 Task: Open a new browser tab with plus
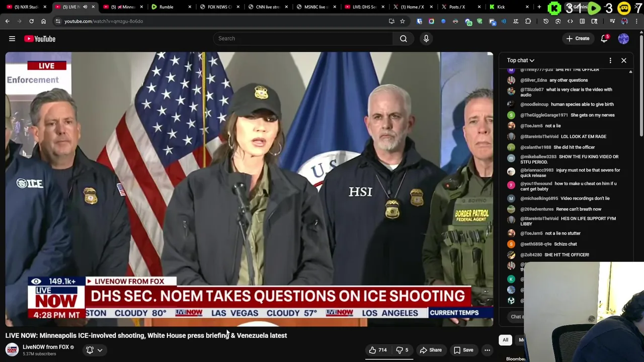[539, 7]
